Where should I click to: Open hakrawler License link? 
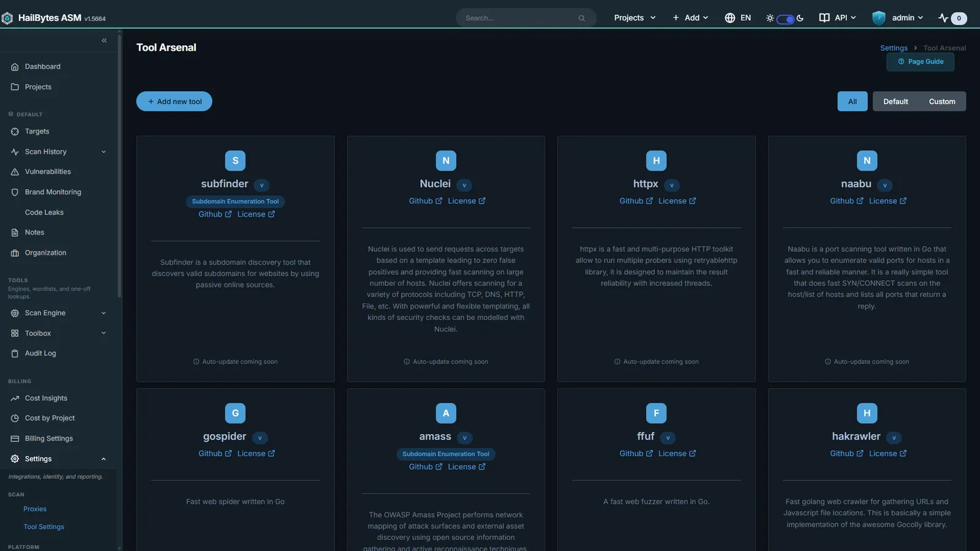pos(888,454)
